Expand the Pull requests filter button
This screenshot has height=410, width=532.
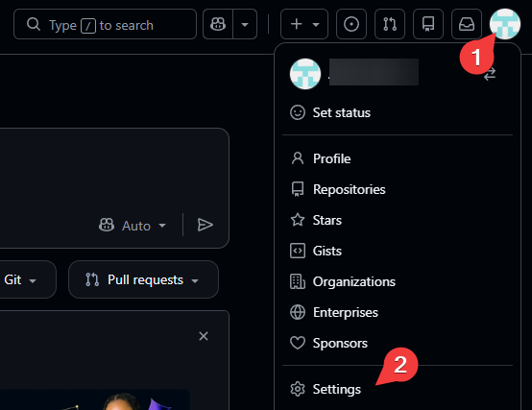coord(143,279)
